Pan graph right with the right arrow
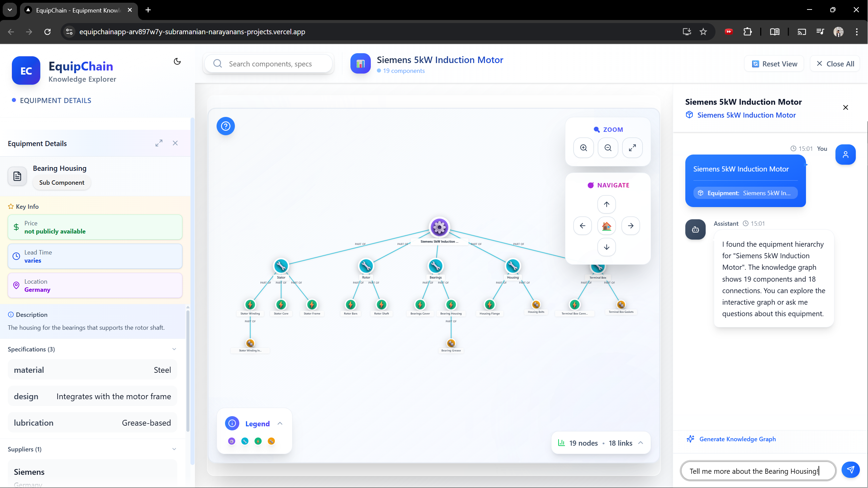 630,226
